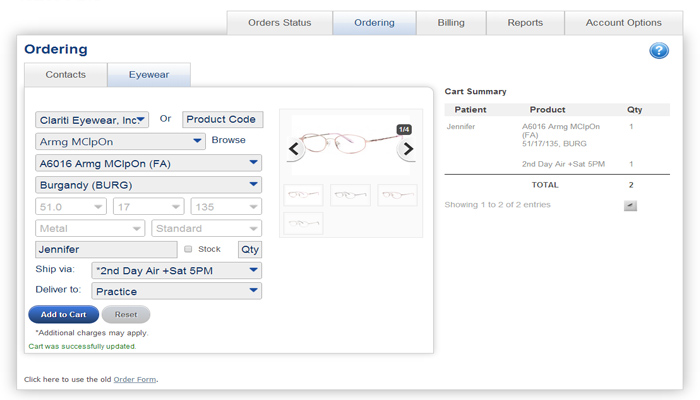
Task: Open the 51.0 eye size dropdown
Action: point(71,207)
